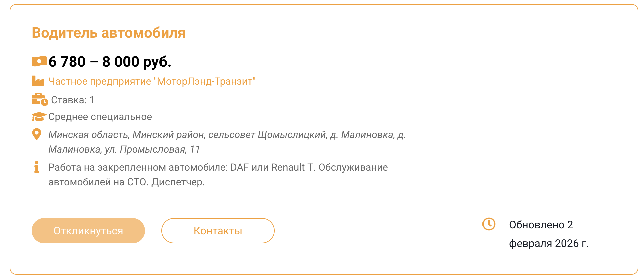
Task: Click the briefcase with clock icon
Action: click(40, 99)
